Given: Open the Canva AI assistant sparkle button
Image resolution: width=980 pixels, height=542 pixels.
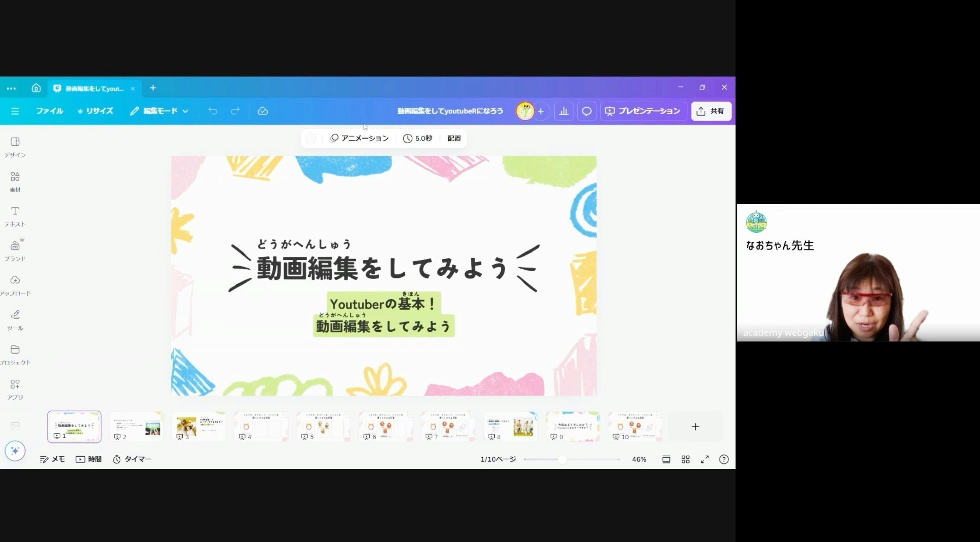Looking at the screenshot, I should 15,451.
